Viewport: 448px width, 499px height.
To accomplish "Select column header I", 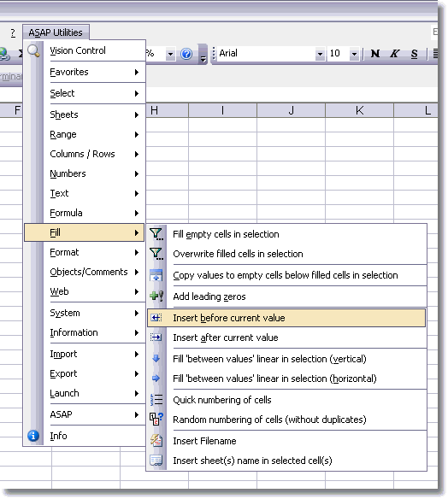I will pos(222,110).
